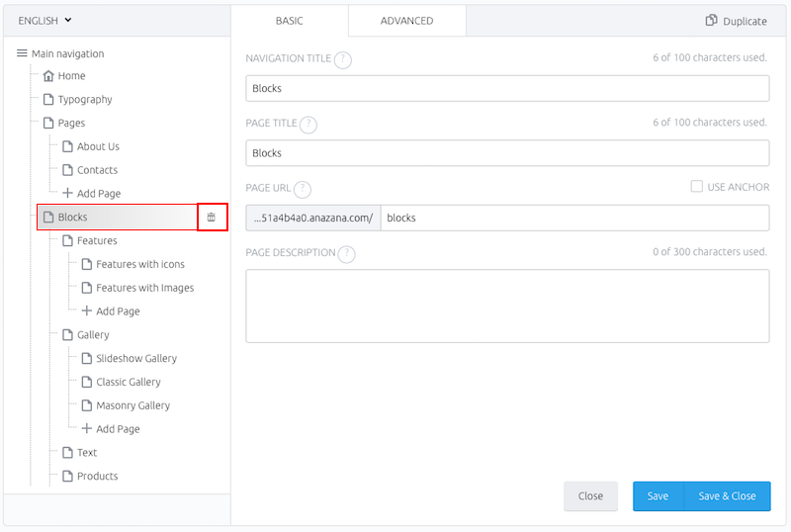791x532 pixels.
Task: Select the Contacts label in the tree
Action: point(97,170)
